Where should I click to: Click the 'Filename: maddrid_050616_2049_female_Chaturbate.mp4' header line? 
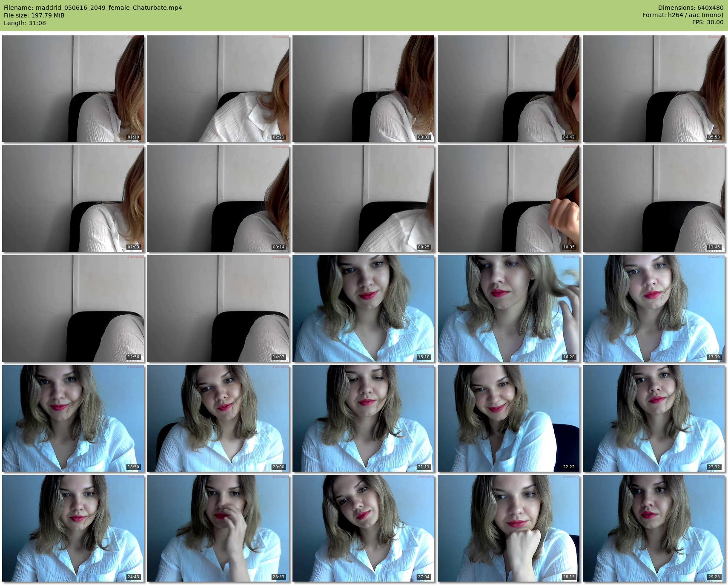(93, 8)
